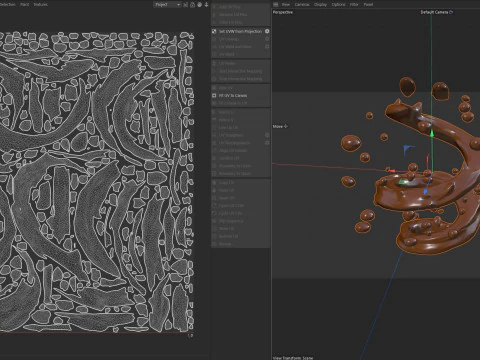Click the Set UVW from Projection icon

tap(214, 31)
